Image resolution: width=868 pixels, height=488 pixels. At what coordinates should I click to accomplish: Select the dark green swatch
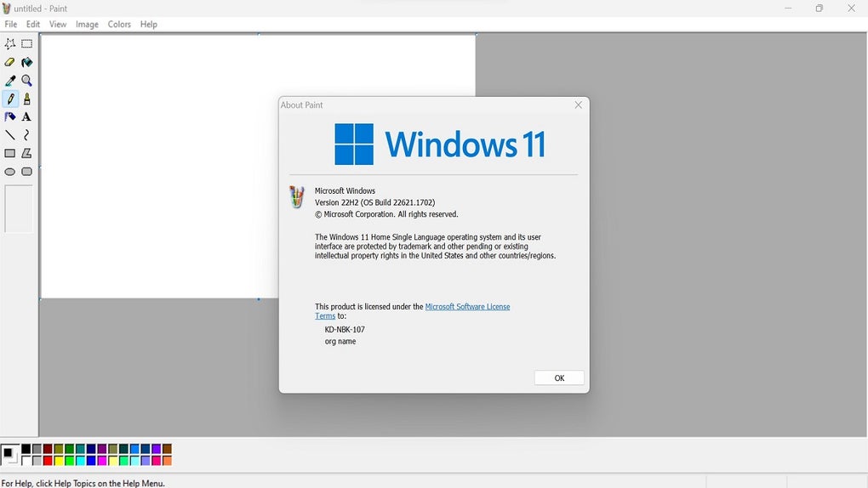pyautogui.click(x=69, y=449)
